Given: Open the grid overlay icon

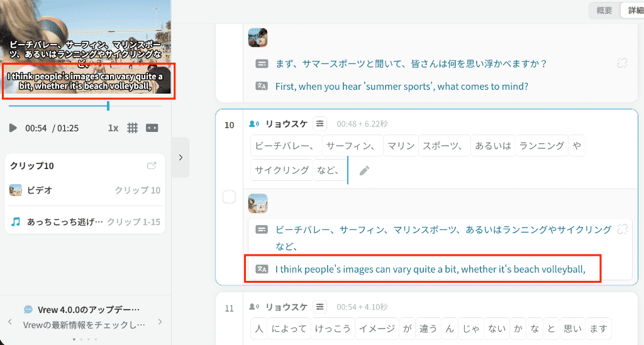Looking at the screenshot, I should pyautogui.click(x=132, y=128).
